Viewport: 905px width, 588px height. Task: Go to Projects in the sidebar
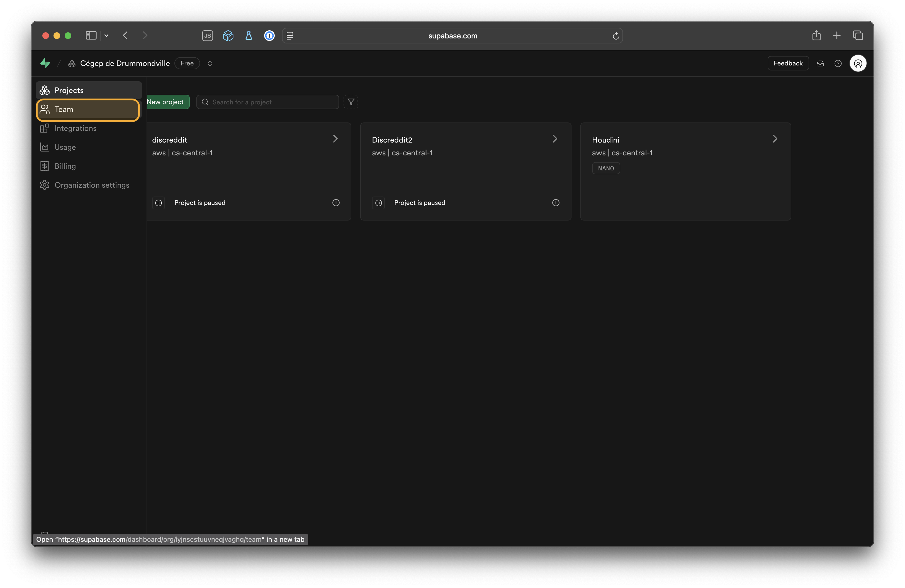(89, 90)
